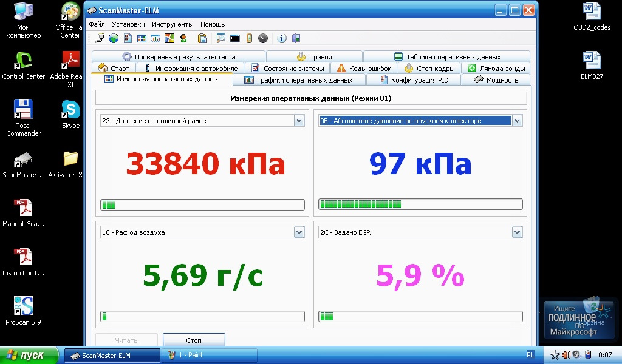Switch to Таблица оперативных данных tab
Image resolution: width=622 pixels, height=364 pixels.
[447, 56]
